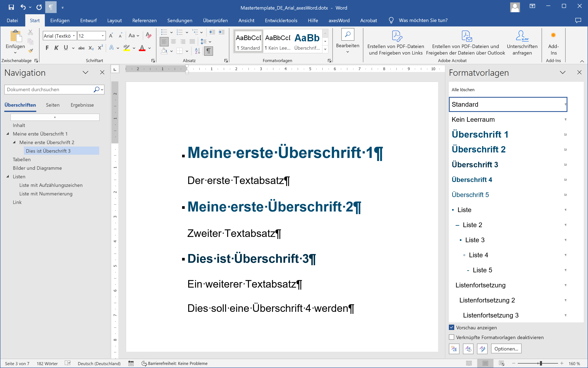Justify the paragraph text
Image resolution: width=588 pixels, height=368 pixels.
(192, 42)
